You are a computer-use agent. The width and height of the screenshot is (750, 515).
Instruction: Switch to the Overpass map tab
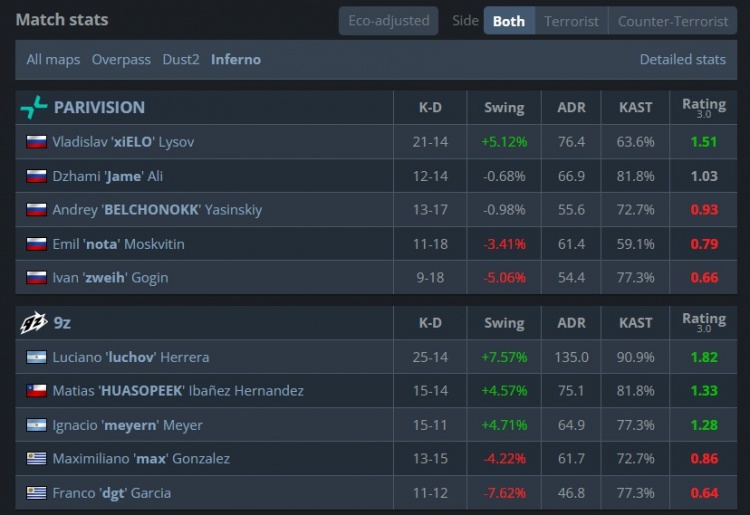pyautogui.click(x=121, y=60)
